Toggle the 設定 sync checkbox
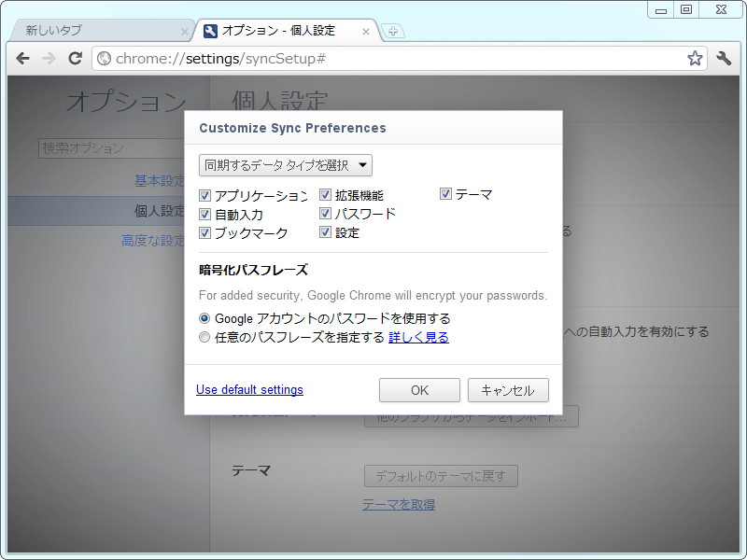The width and height of the screenshot is (747, 560). [325, 231]
